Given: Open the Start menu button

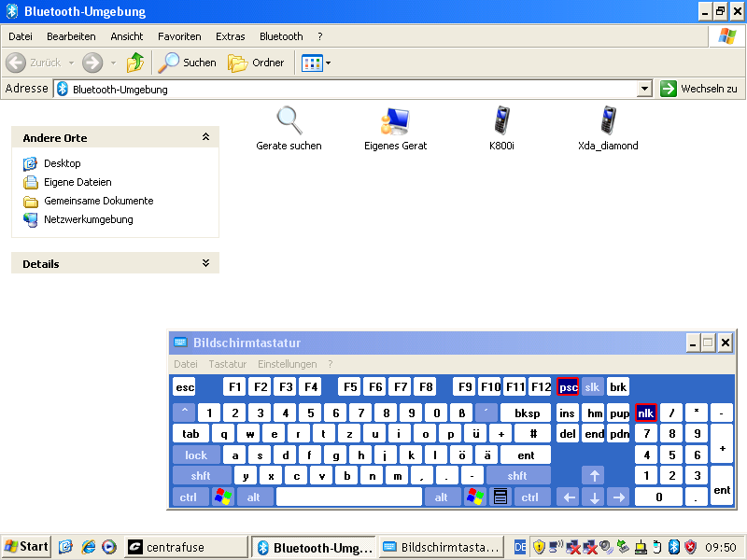Looking at the screenshot, I should (x=26, y=547).
